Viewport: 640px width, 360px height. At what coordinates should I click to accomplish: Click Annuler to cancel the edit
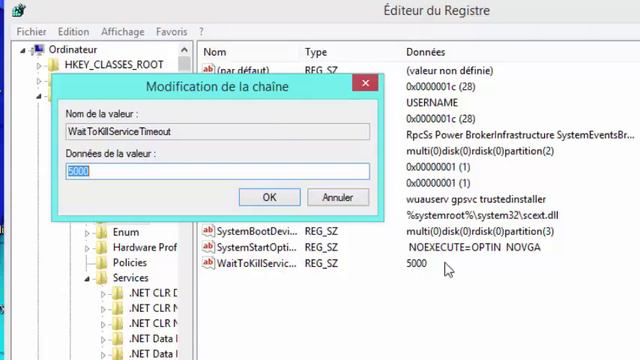tap(338, 197)
